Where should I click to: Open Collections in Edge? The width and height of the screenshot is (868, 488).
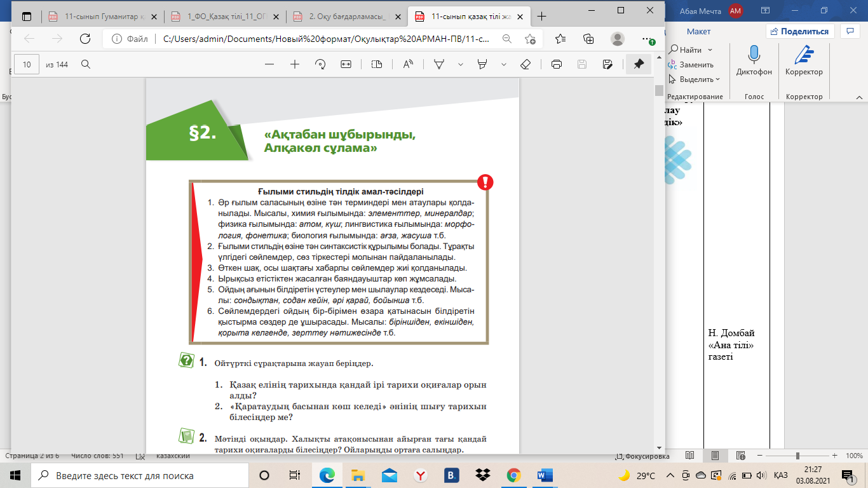tap(588, 39)
